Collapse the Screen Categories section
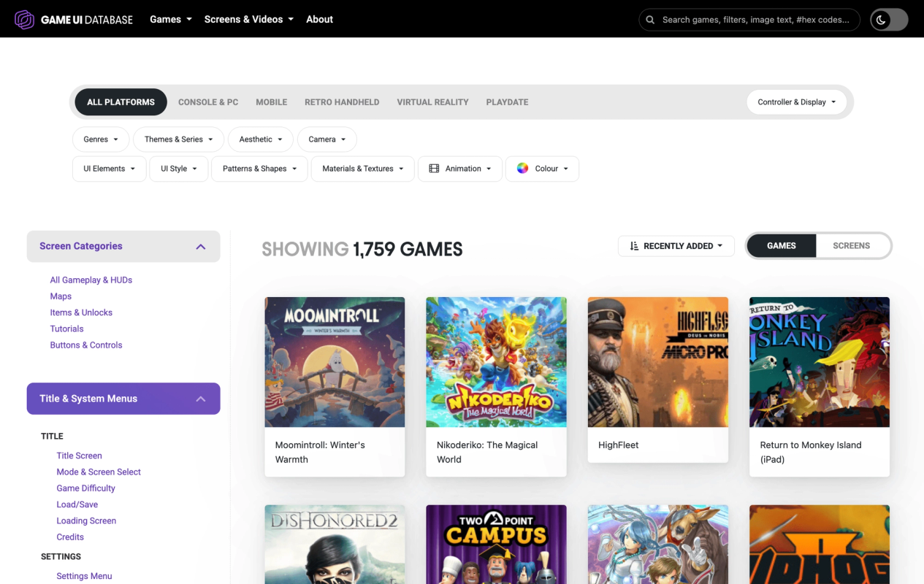This screenshot has height=584, width=924. 123,247
